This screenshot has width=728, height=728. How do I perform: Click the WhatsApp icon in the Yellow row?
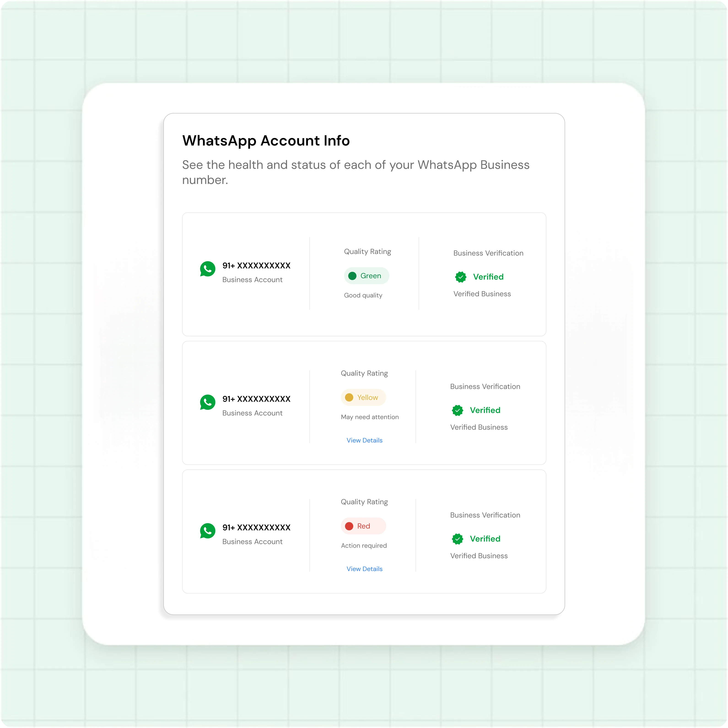[x=208, y=402]
